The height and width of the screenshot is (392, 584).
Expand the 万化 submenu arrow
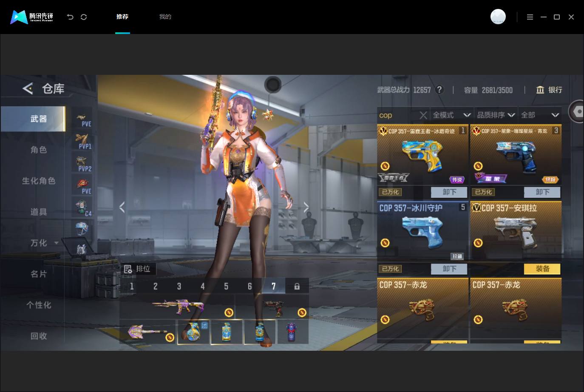click(57, 243)
